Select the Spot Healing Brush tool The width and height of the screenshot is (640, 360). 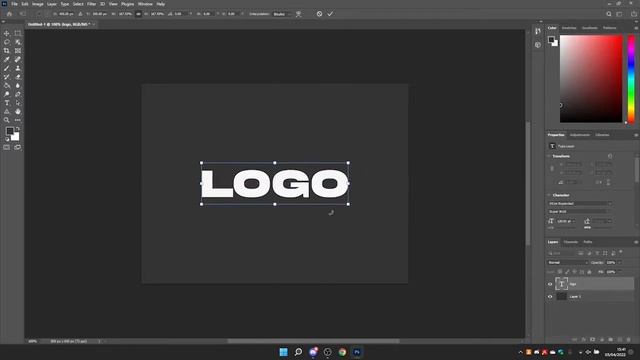[18, 60]
